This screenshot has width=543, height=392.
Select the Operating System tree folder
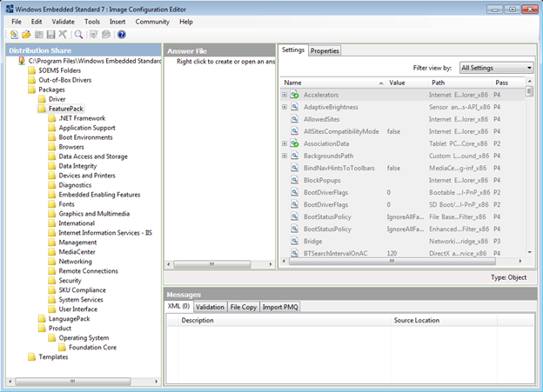click(84, 338)
